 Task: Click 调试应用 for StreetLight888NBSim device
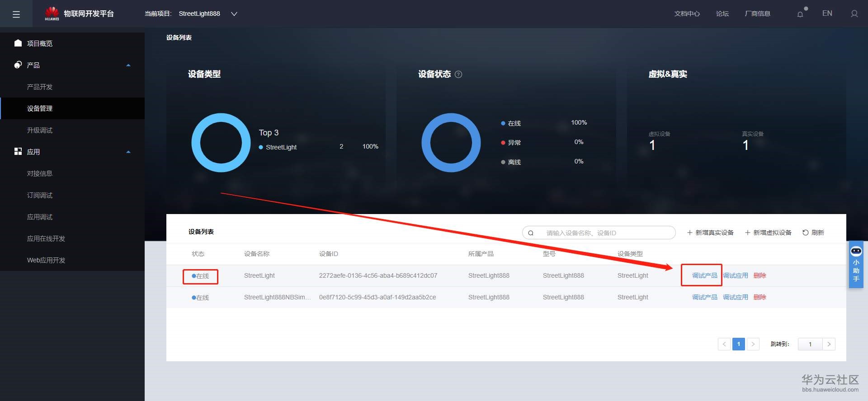coord(736,297)
